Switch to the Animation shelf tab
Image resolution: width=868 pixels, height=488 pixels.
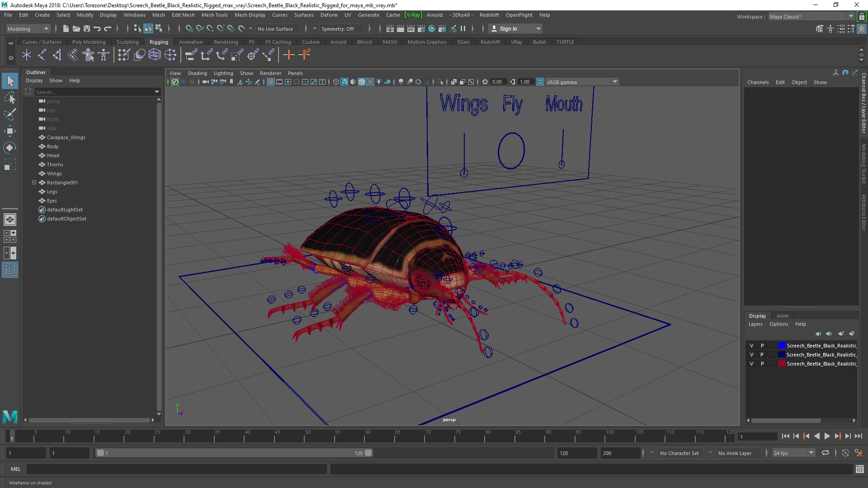(x=191, y=42)
